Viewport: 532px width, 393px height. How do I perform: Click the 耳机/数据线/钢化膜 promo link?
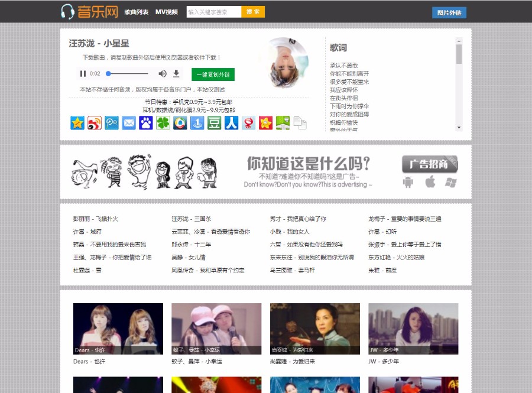(189, 110)
